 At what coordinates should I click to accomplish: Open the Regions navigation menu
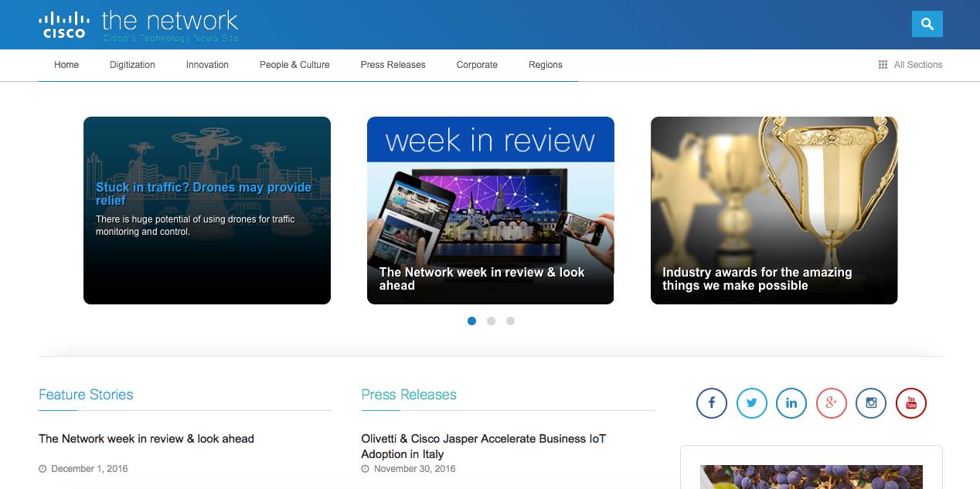(545, 65)
